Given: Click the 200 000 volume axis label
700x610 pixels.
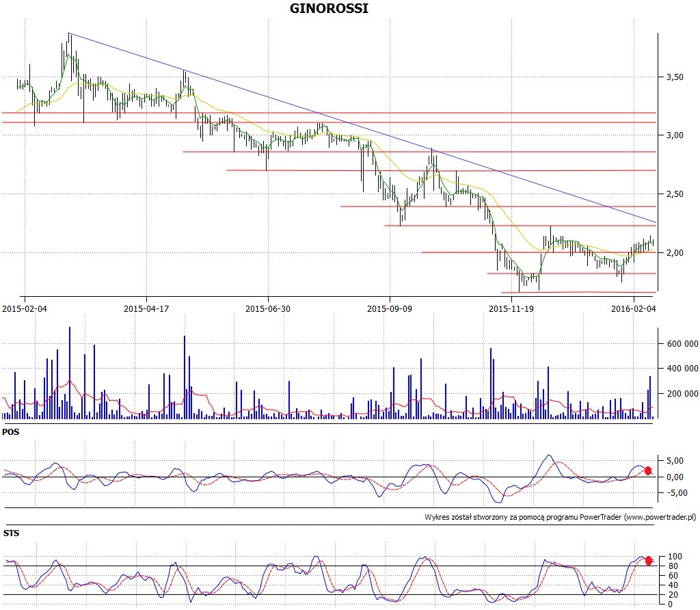Looking at the screenshot, I should pos(683,393).
